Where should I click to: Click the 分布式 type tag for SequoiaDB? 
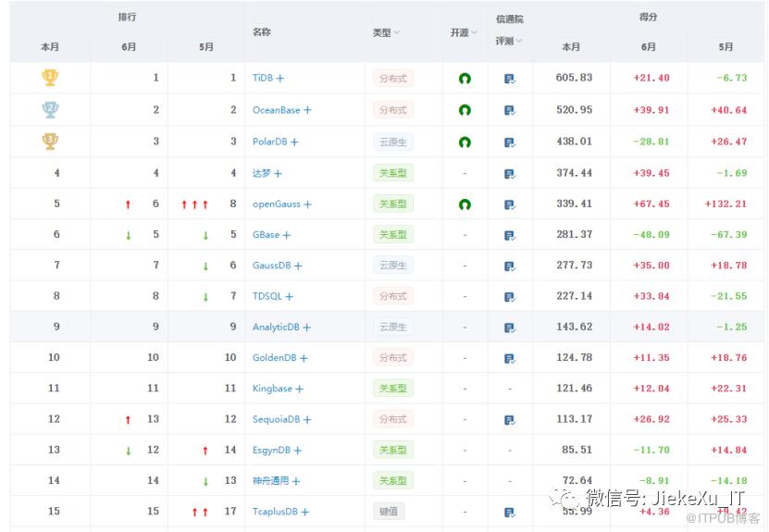tap(393, 420)
